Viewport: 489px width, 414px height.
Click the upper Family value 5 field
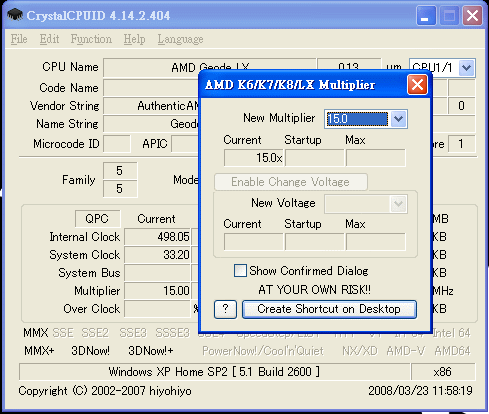(x=120, y=171)
